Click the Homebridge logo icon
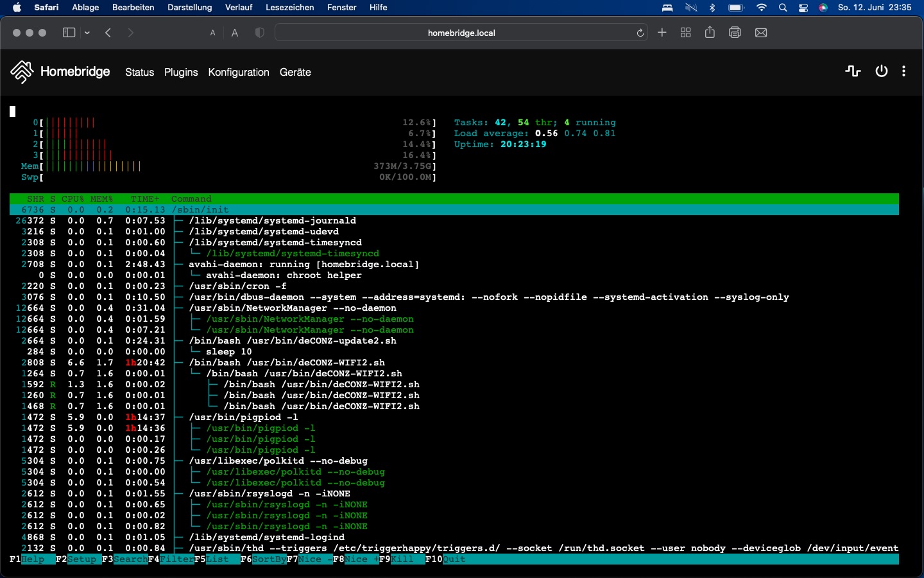Screen dimensions: 924x578 click(22, 72)
